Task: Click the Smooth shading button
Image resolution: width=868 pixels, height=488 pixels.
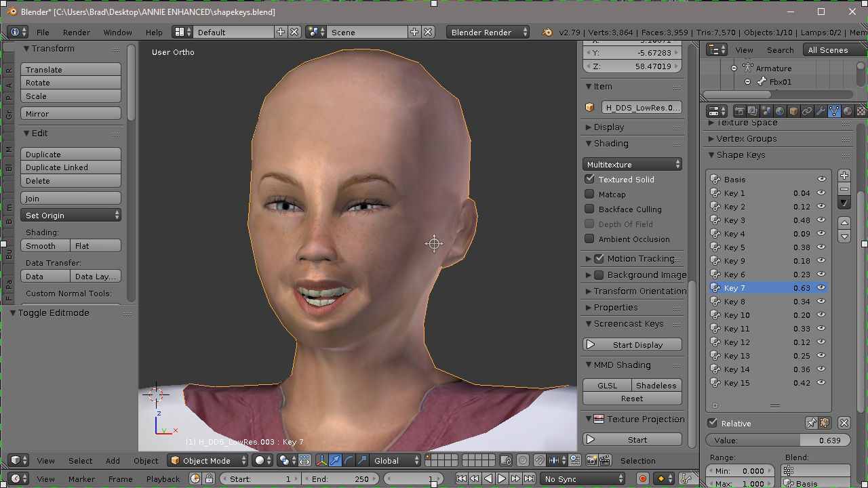Action: tap(45, 246)
